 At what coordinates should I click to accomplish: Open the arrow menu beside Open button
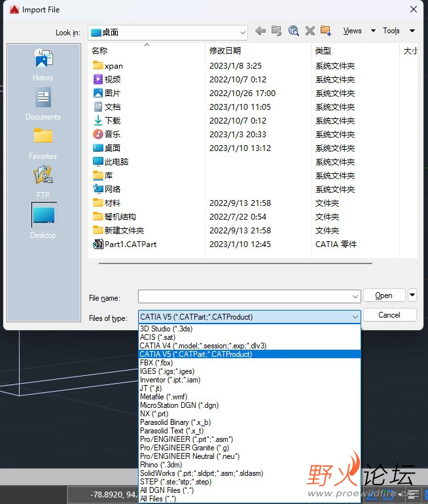pos(412,295)
